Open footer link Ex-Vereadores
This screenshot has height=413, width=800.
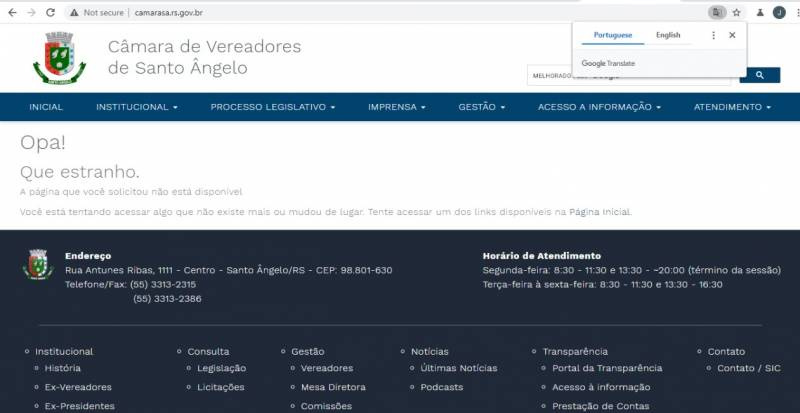coord(78,387)
